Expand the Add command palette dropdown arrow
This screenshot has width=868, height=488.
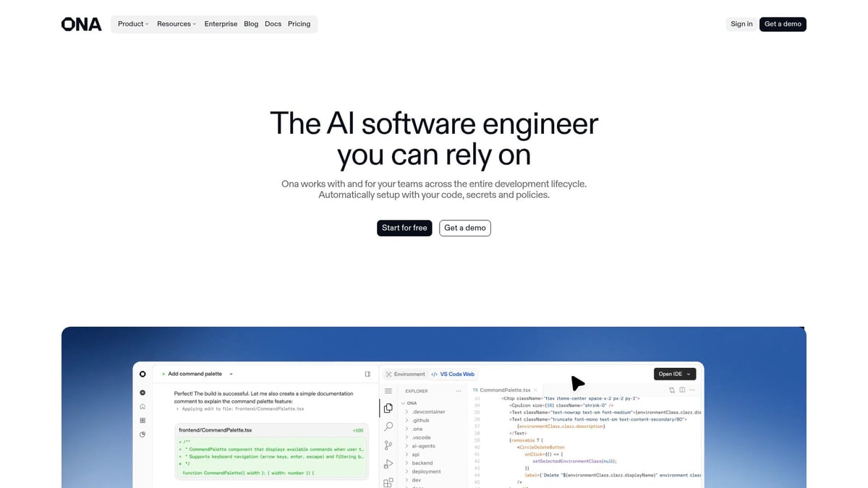click(x=231, y=374)
